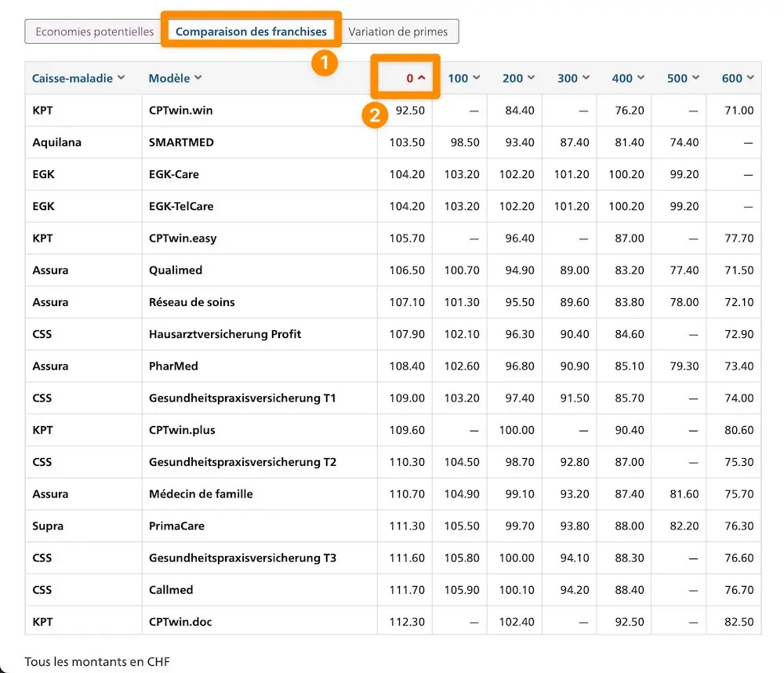The height and width of the screenshot is (673, 784).
Task: Select 92.50 premium in CPTwin.win row
Action: pyautogui.click(x=410, y=110)
